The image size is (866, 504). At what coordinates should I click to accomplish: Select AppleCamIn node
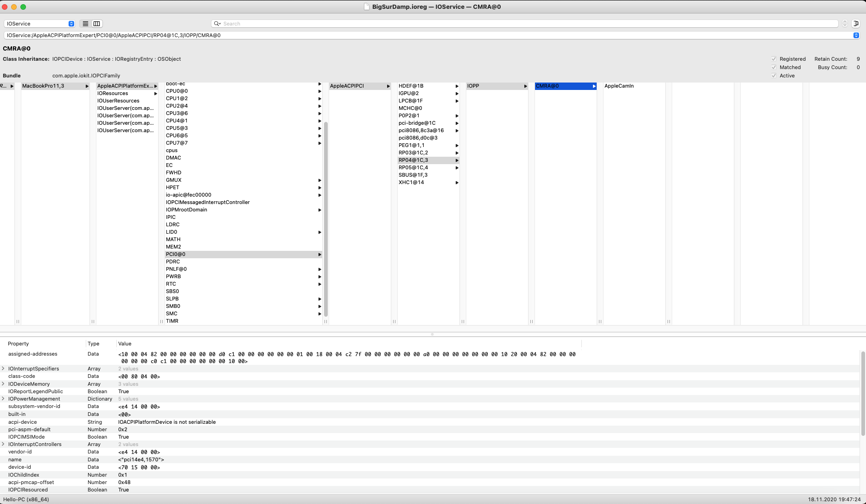coord(619,86)
